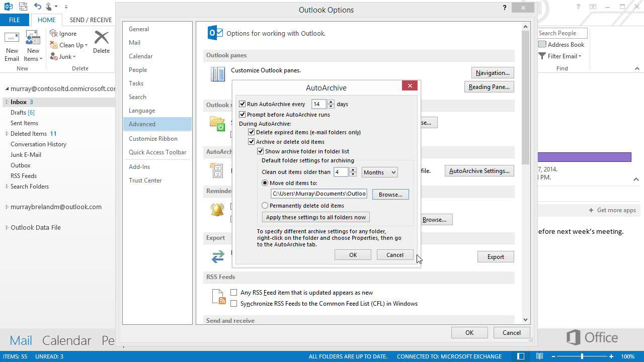
Task: Click the Outlook Options vertical scrollbar thumb
Action: 526,97
